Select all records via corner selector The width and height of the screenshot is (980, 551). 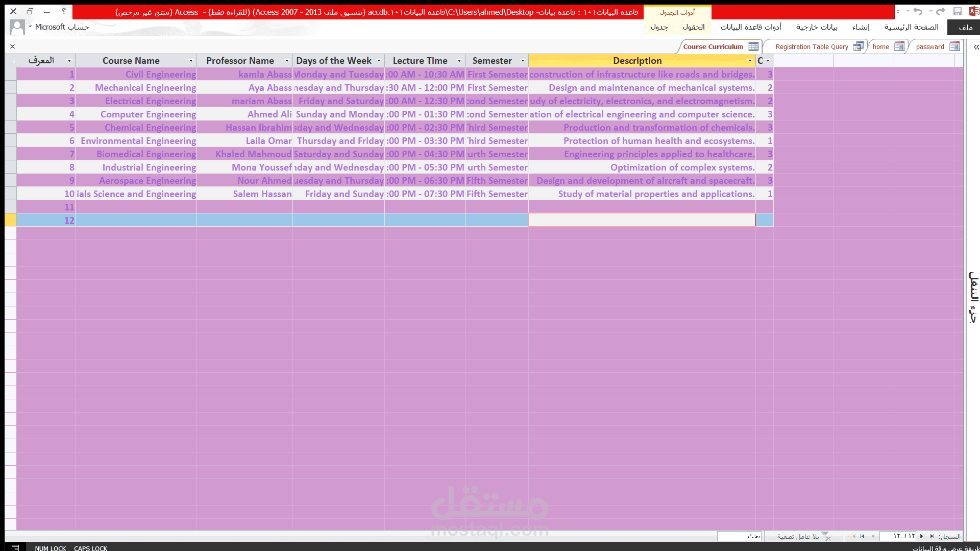pyautogui.click(x=11, y=61)
